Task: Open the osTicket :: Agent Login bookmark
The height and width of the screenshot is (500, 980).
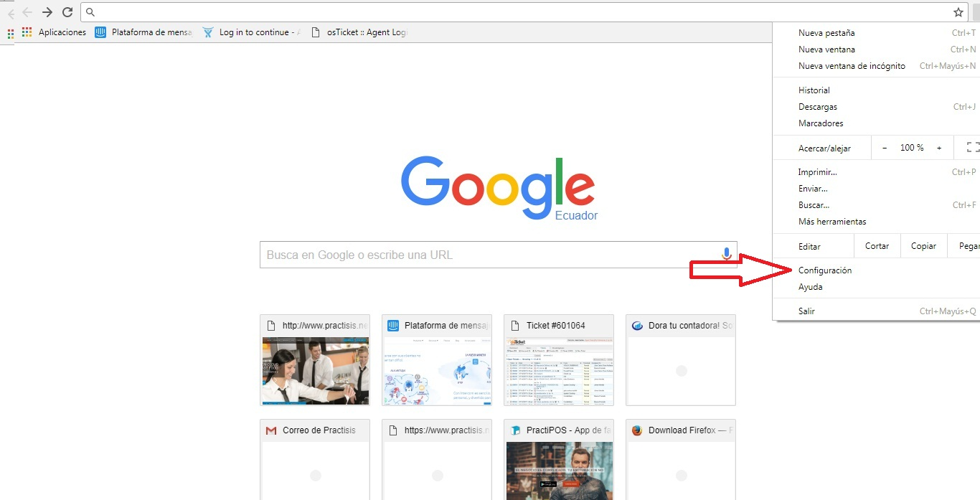Action: click(x=359, y=32)
